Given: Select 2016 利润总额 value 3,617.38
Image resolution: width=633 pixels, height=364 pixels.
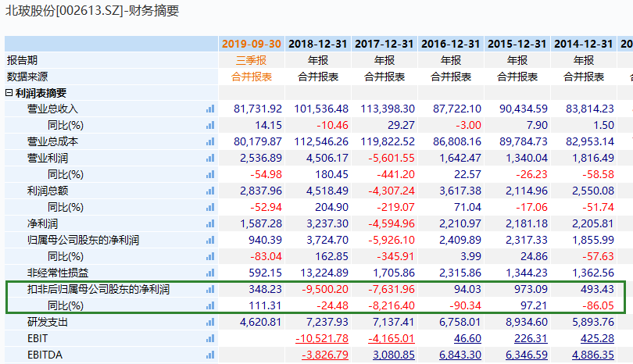Looking at the screenshot, I should [460, 191].
